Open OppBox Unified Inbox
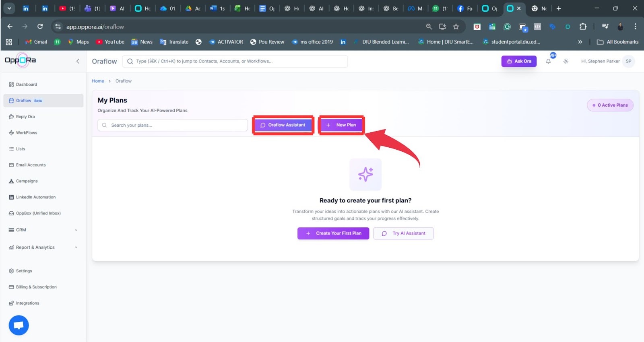Screen dimensions: 644x342 pyautogui.click(x=38, y=213)
